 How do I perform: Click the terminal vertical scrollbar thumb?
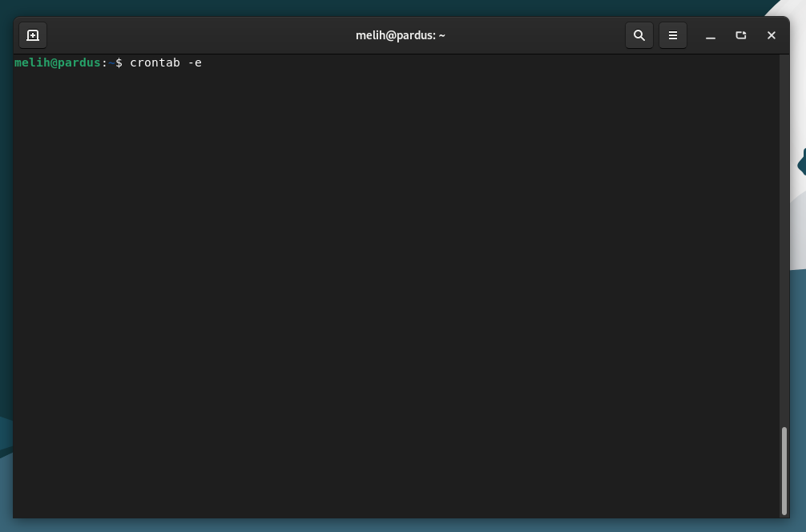click(784, 471)
